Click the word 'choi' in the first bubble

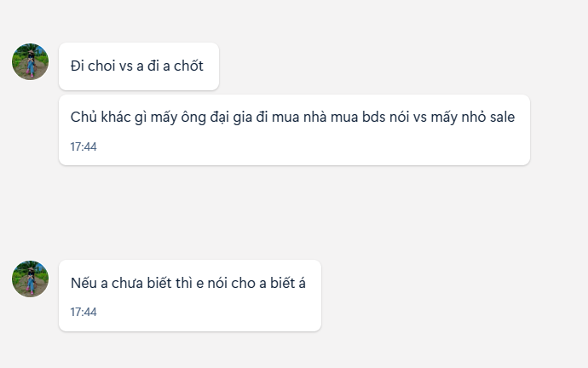(x=101, y=66)
